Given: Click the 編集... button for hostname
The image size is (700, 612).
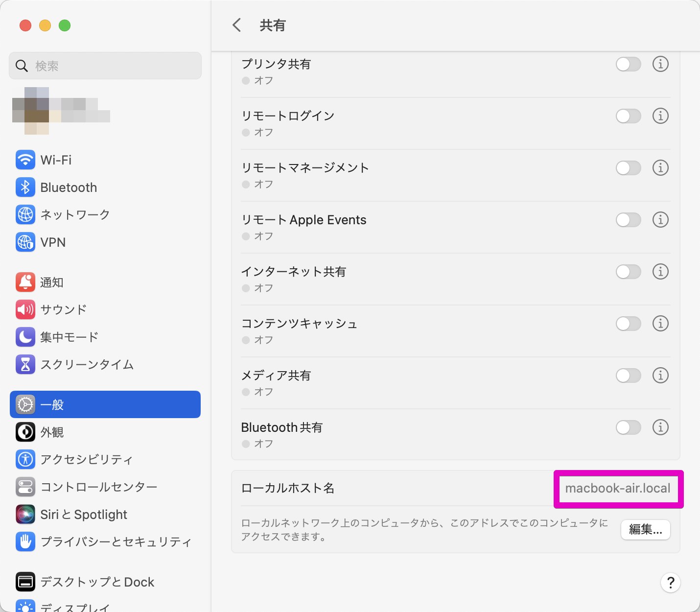Looking at the screenshot, I should [645, 530].
